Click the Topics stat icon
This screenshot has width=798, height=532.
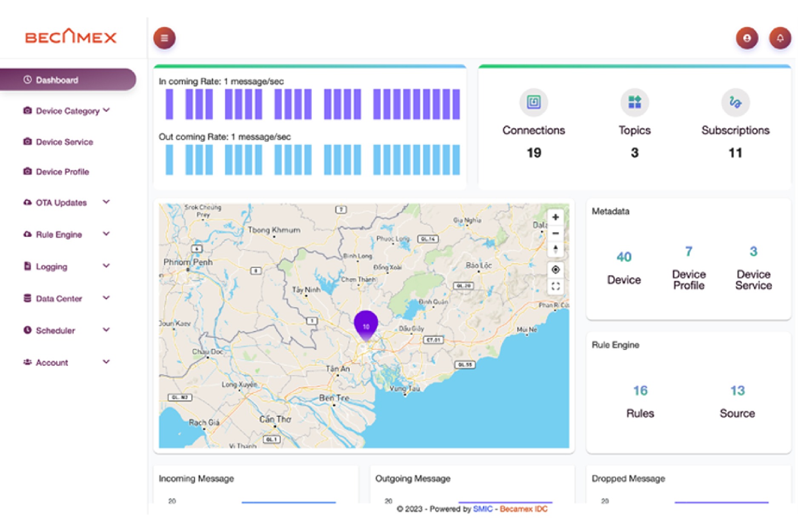(x=634, y=102)
